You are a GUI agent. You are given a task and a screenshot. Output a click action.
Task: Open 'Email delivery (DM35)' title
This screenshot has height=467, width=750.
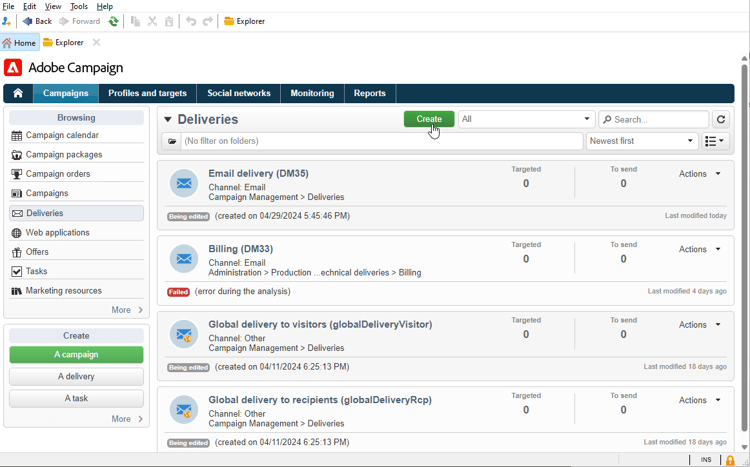pos(258,174)
